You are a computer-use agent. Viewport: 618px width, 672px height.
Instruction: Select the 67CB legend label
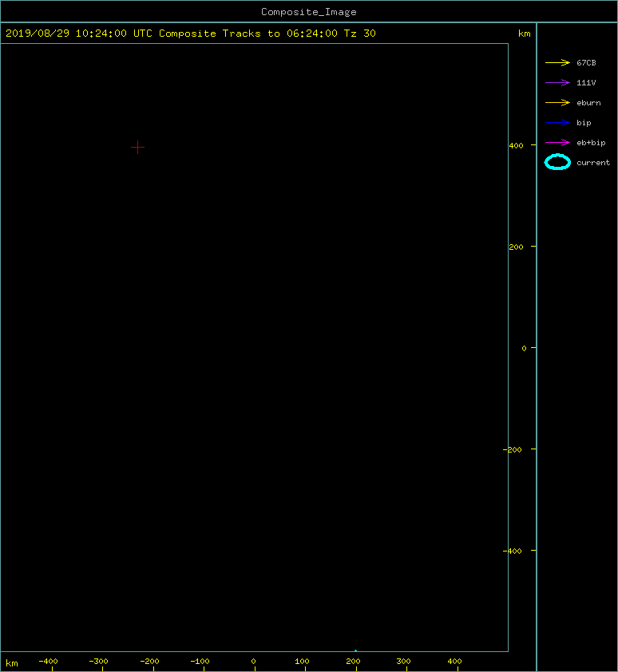click(586, 62)
